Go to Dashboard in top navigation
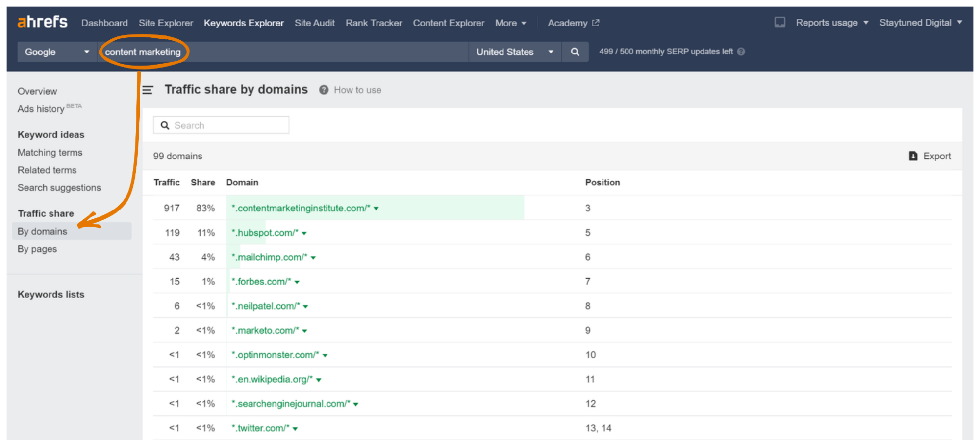 [x=104, y=23]
